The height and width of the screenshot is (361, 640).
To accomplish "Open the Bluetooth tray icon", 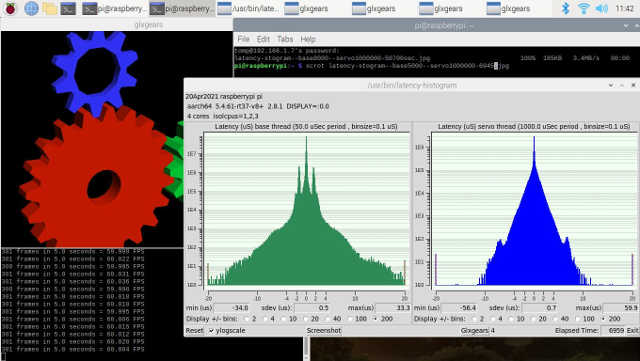I will [566, 8].
